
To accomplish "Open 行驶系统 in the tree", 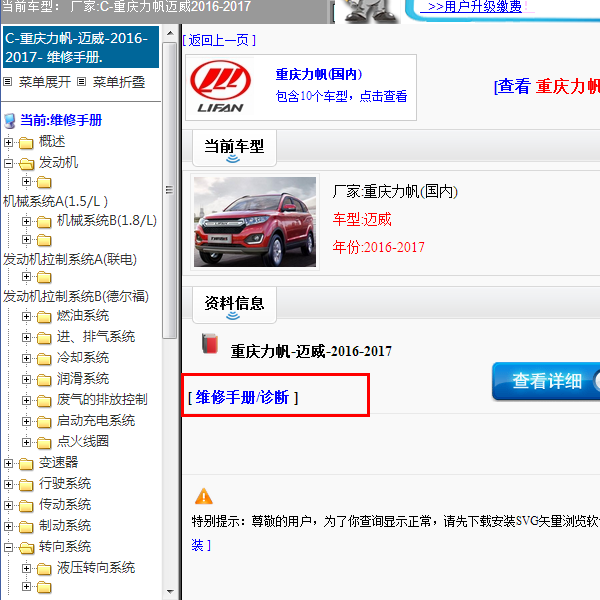I will pyautogui.click(x=65, y=484).
